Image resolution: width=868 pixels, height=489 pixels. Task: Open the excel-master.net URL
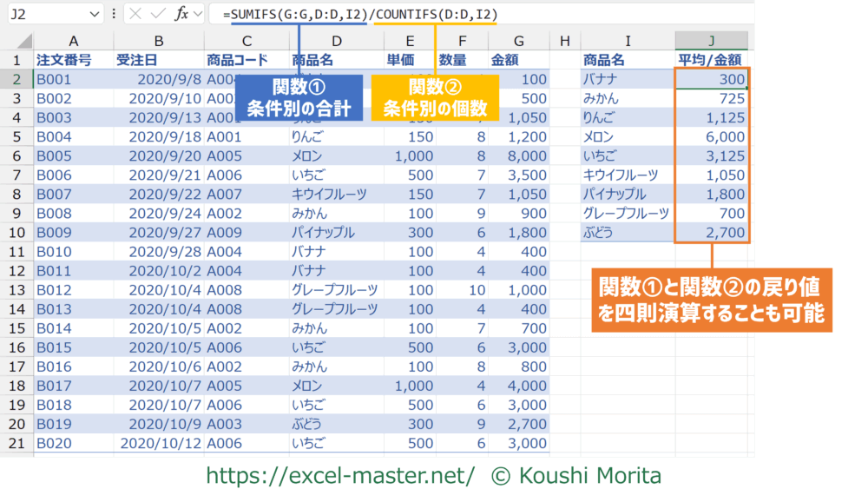pyautogui.click(x=339, y=475)
